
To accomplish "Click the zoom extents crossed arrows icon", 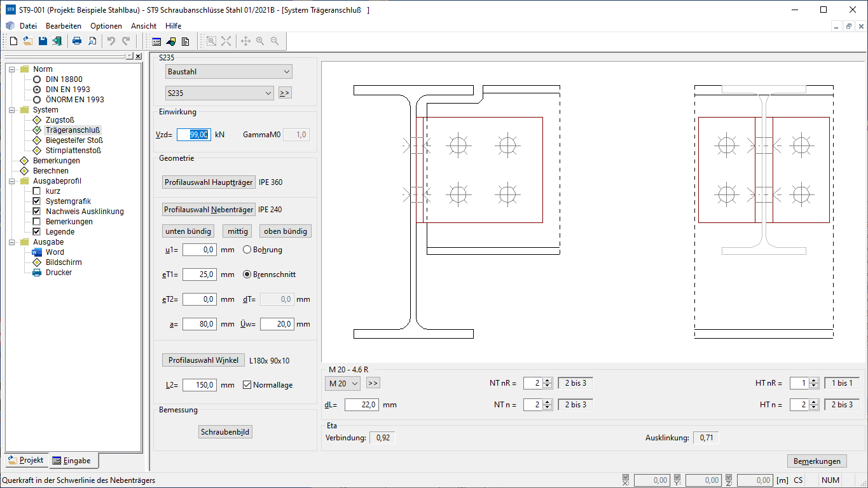I will (x=226, y=41).
